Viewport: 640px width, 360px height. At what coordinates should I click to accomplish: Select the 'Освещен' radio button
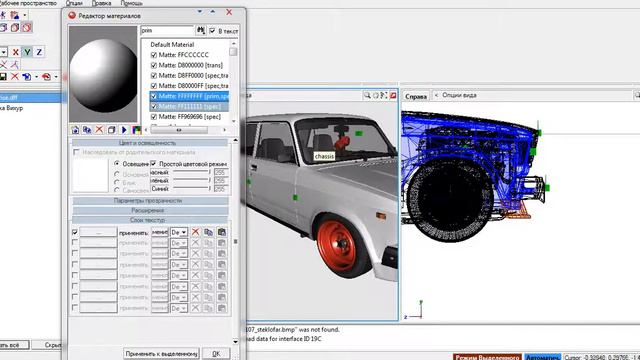pos(117,163)
